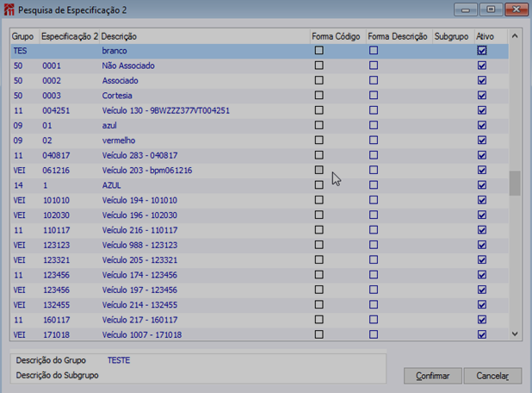Image resolution: width=532 pixels, height=393 pixels.
Task: Select the 'Cortesia' row
Action: [x=260, y=96]
